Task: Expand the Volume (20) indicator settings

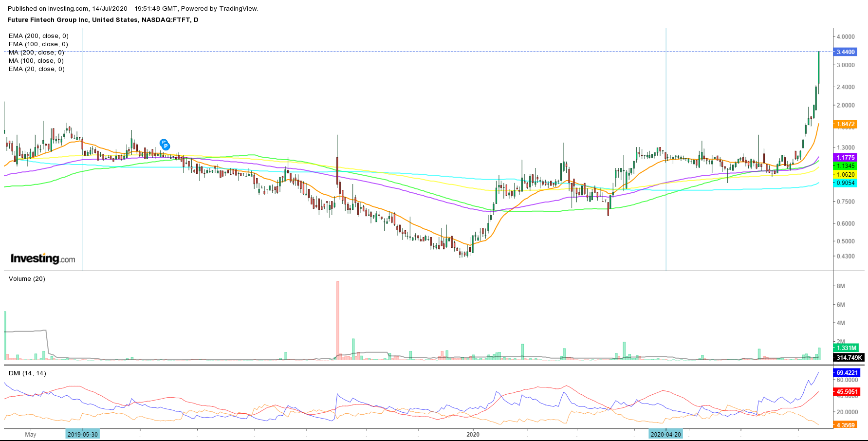Action: click(x=27, y=278)
